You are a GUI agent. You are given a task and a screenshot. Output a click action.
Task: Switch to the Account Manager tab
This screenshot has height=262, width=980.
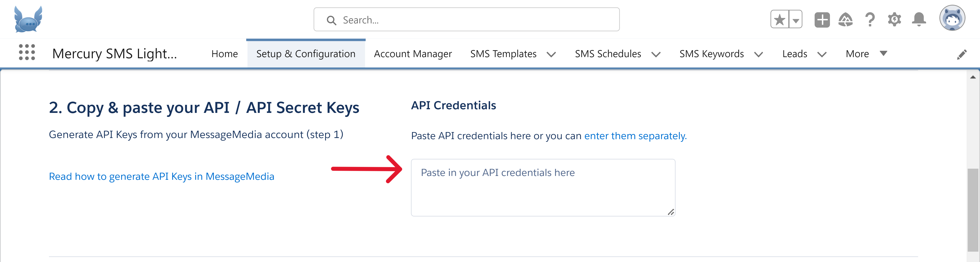tap(413, 54)
